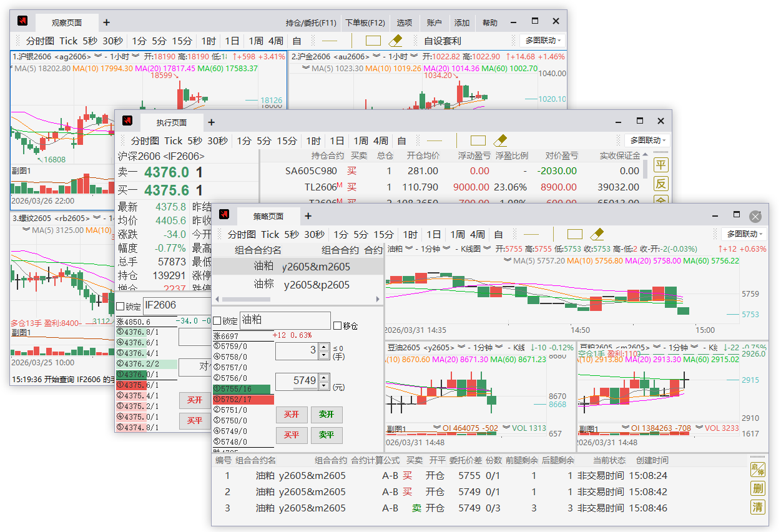Check the 锁定 box beside IF2606 field
The width and height of the screenshot is (781, 532).
(120, 307)
